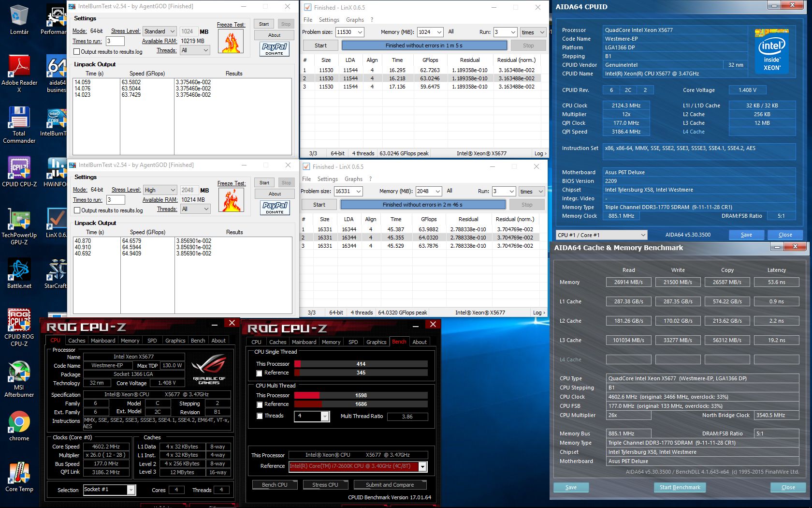Enable Reference checkbox under CPU Multi Thread
The width and height of the screenshot is (812, 508).
[260, 404]
